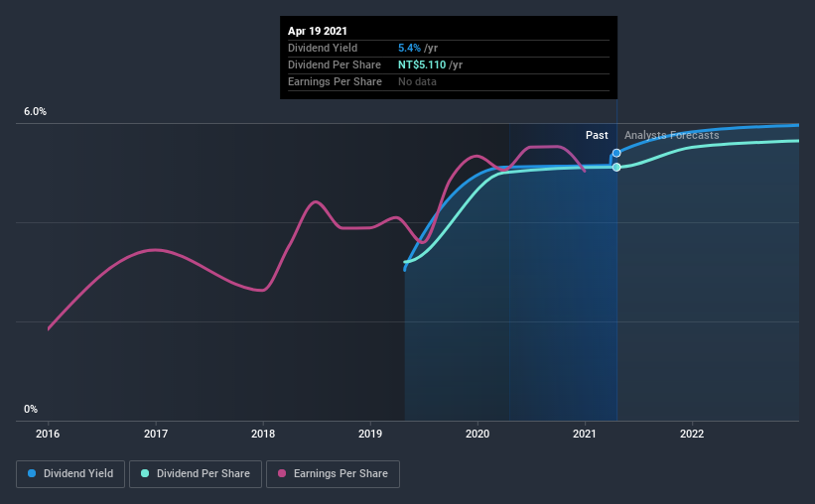Click the 2019 x-axis label

pos(370,434)
